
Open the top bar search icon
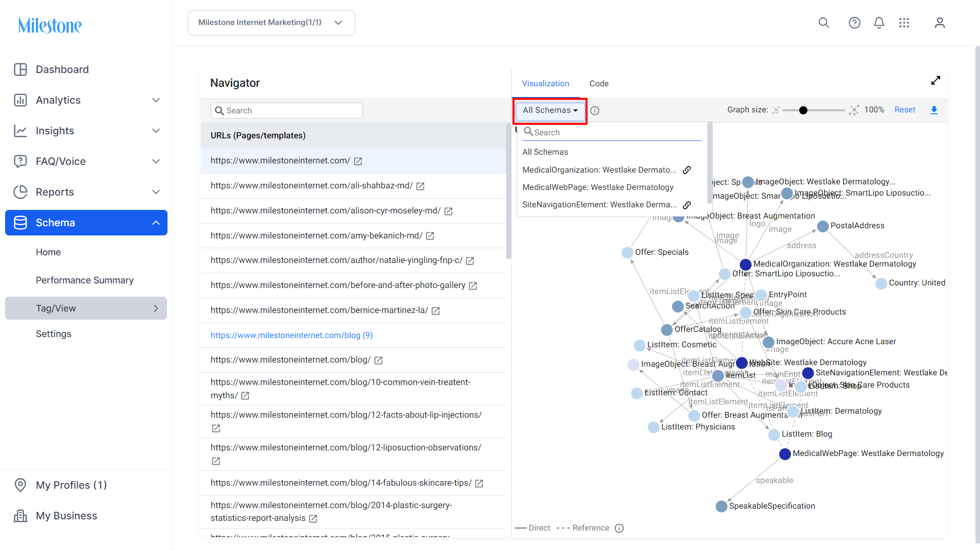point(824,23)
